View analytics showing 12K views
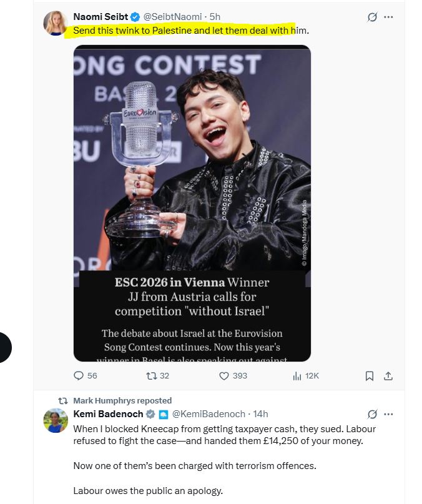This screenshot has height=504, width=422. click(x=306, y=376)
